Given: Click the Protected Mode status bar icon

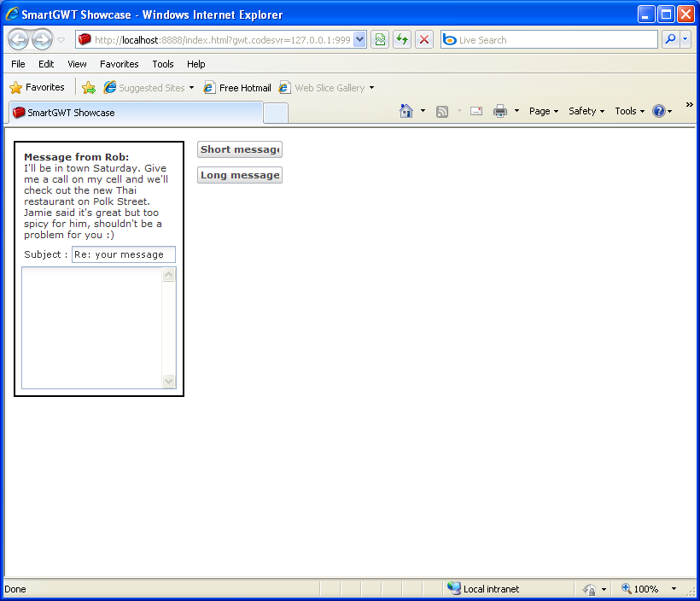Looking at the screenshot, I should [x=589, y=589].
